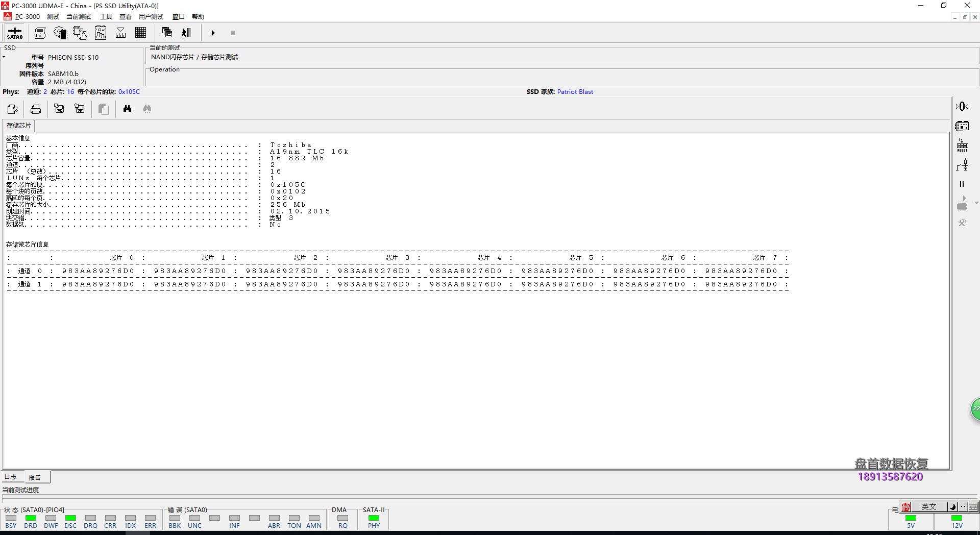Click the firmware modules copy icon
The width and height of the screenshot is (980, 535).
click(x=80, y=33)
